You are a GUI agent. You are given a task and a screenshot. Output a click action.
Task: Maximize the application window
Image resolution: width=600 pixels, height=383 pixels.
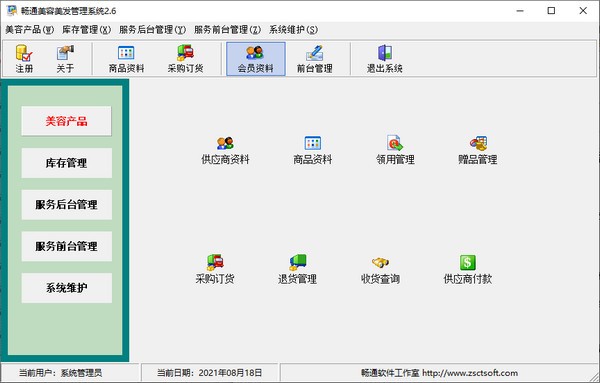[551, 11]
